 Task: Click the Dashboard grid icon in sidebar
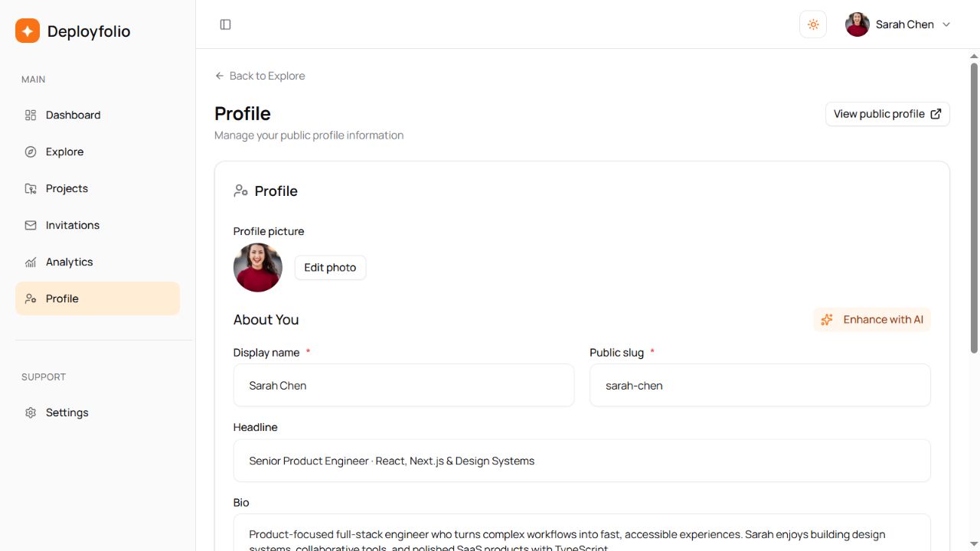pos(31,115)
